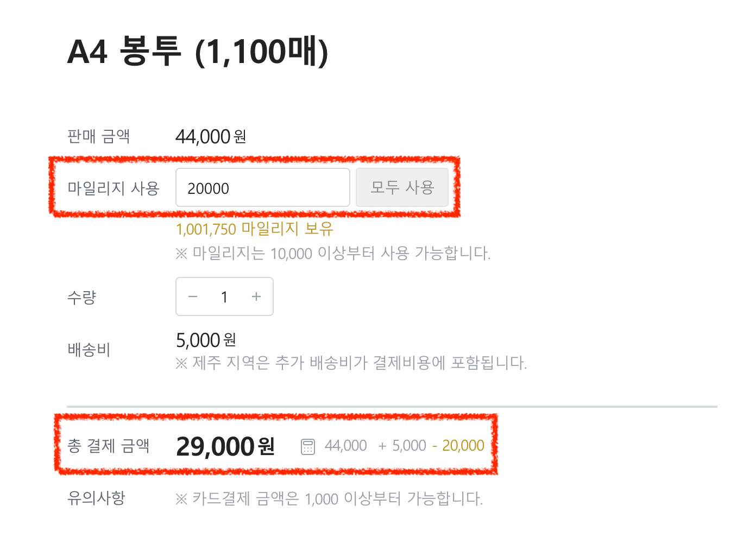Click the 모두 사용 button
Viewport: 756px width, 543px height.
(402, 188)
